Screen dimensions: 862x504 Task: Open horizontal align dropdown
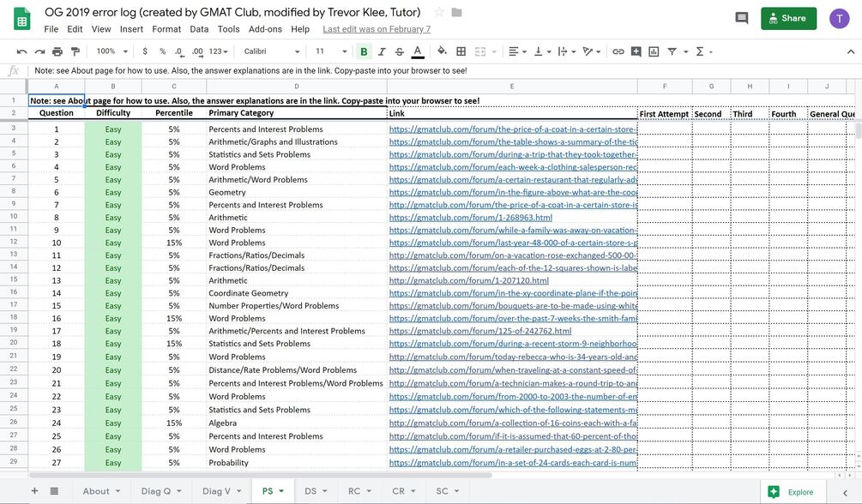(517, 51)
